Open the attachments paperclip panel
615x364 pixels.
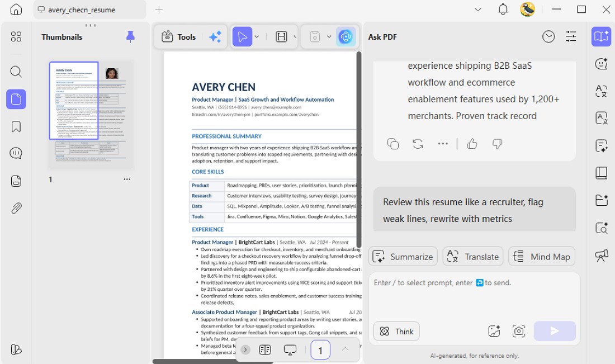[x=16, y=208]
